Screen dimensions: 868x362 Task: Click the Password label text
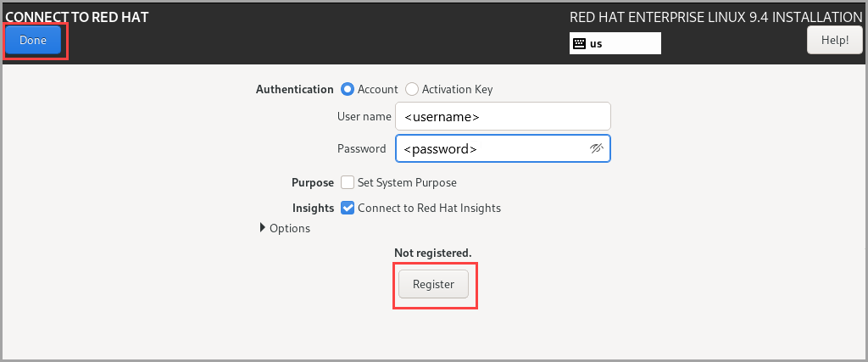[x=361, y=148]
